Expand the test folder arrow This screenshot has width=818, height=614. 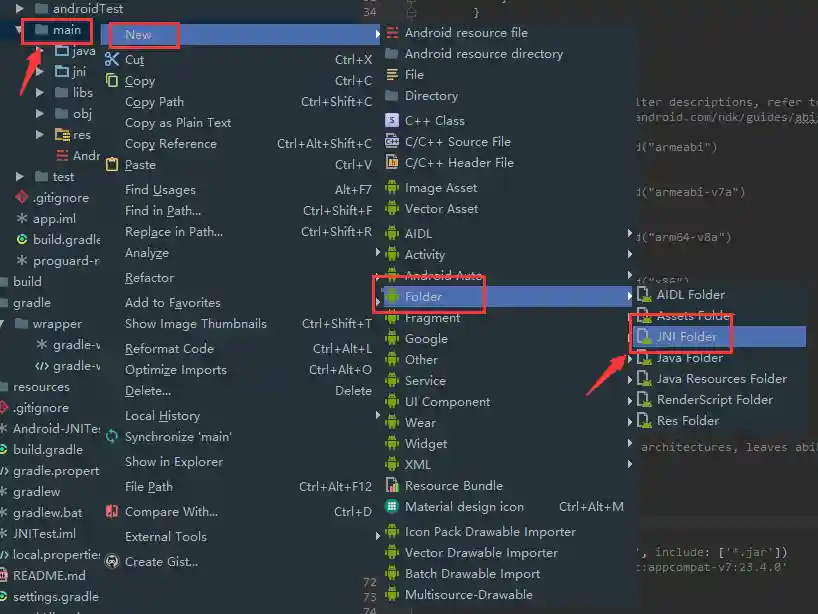click(19, 176)
